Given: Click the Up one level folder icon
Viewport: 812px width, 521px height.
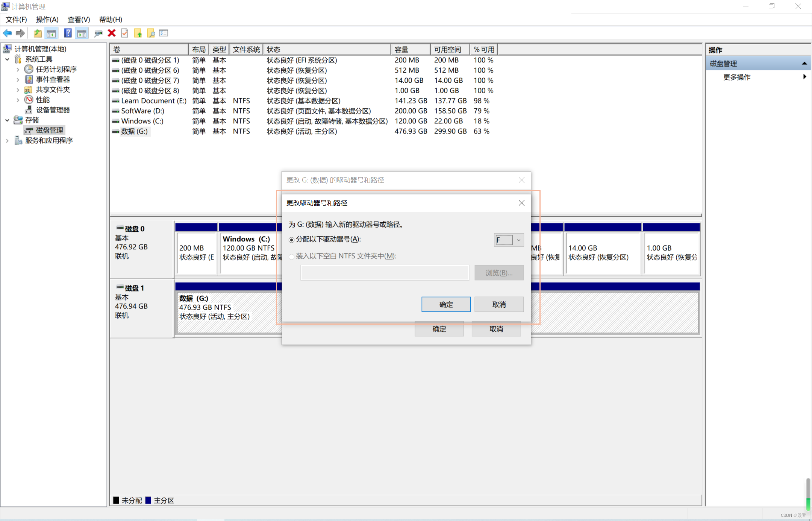Looking at the screenshot, I should coord(38,33).
